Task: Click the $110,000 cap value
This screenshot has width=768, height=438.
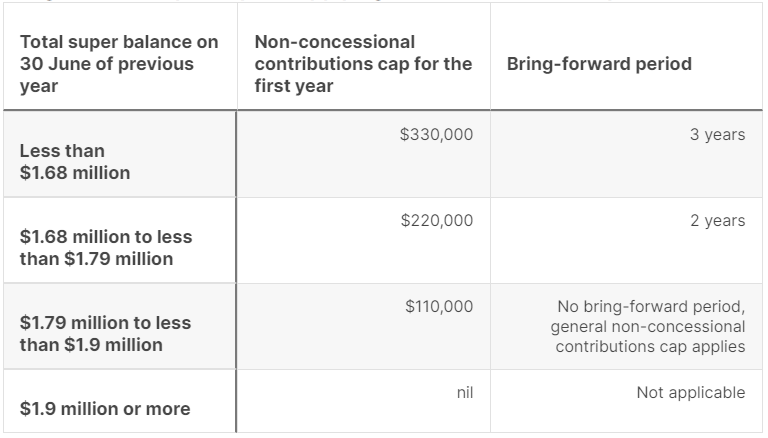Action: click(x=439, y=306)
